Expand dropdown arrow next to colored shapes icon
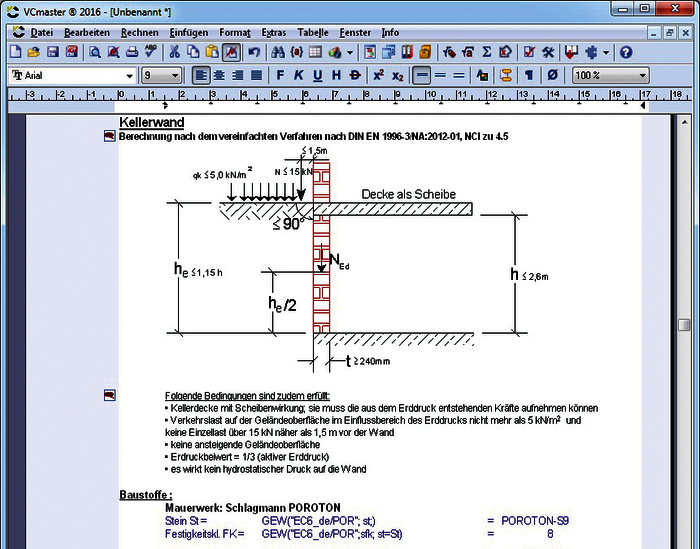 coord(350,52)
